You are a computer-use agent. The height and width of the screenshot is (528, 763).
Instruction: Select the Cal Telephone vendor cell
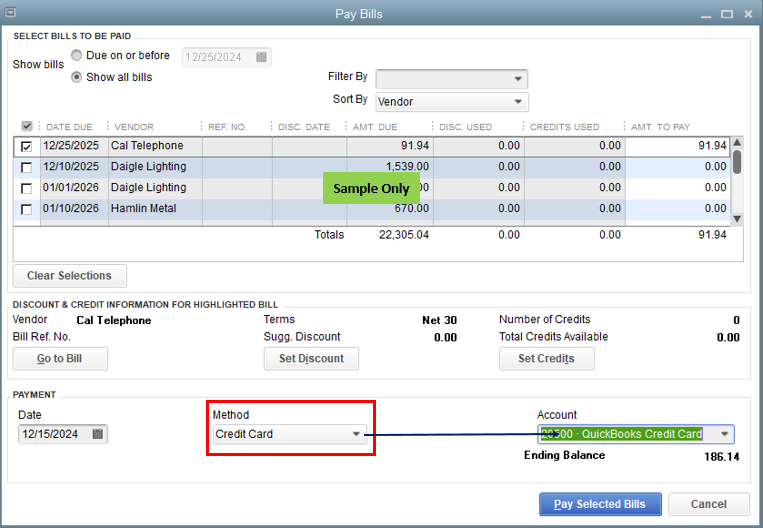155,146
